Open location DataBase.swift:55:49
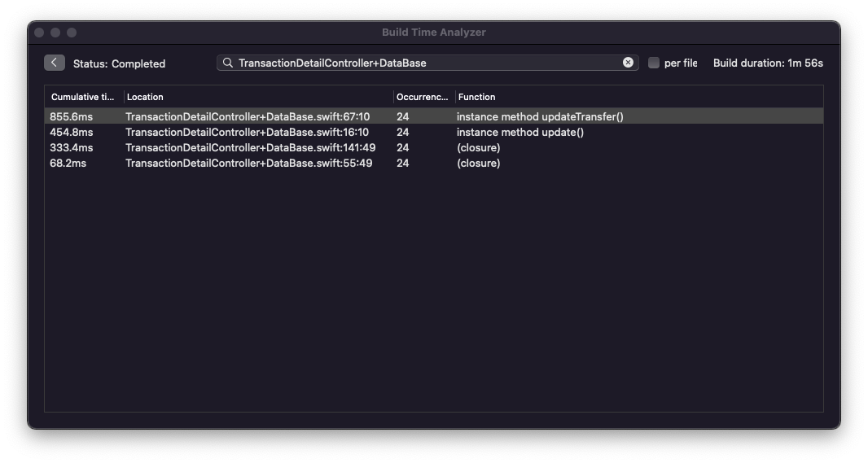 [248, 164]
